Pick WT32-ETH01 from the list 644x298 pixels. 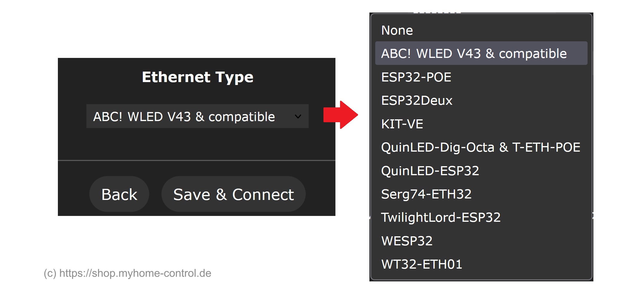(x=481, y=264)
